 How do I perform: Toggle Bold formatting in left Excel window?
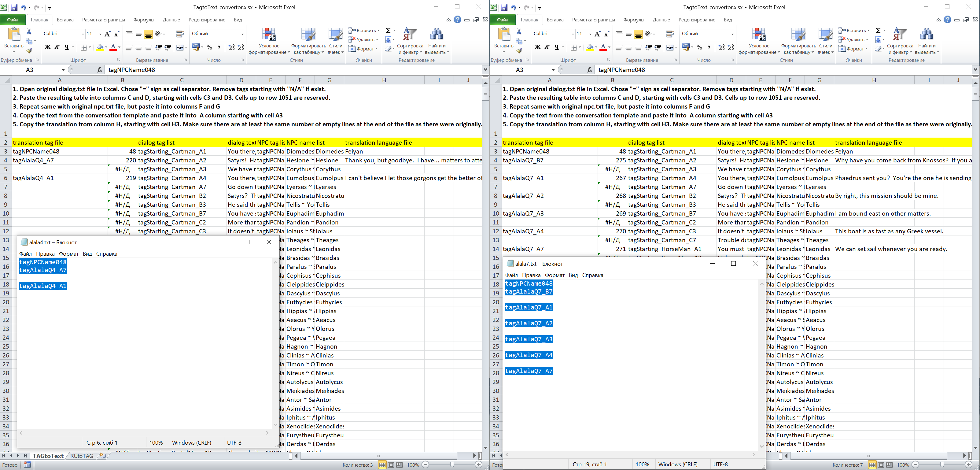48,47
